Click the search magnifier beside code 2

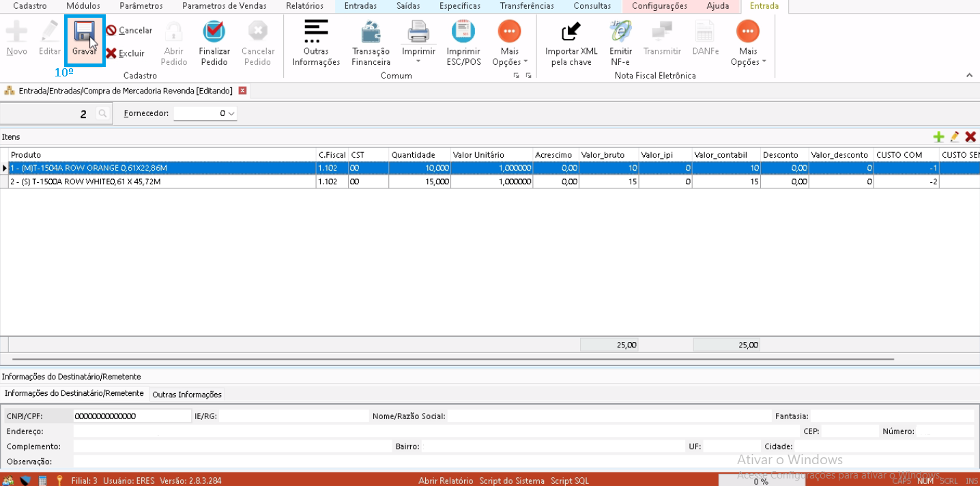102,113
